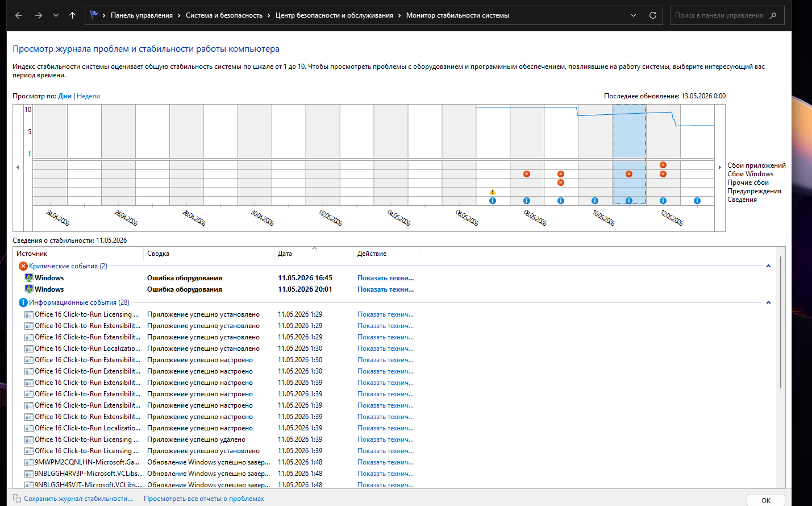
Task: Go back using the back arrow
Action: click(19, 15)
